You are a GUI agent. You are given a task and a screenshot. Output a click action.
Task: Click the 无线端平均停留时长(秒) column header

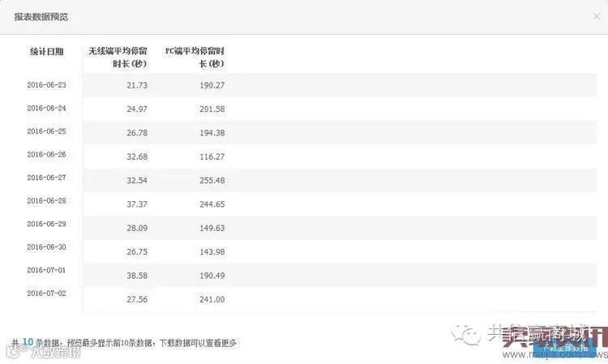(118, 57)
